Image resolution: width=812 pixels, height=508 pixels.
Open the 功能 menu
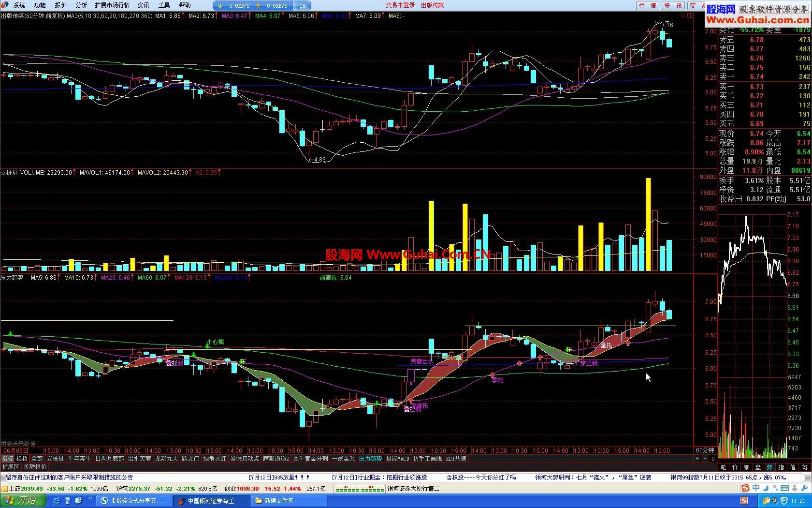(x=40, y=5)
